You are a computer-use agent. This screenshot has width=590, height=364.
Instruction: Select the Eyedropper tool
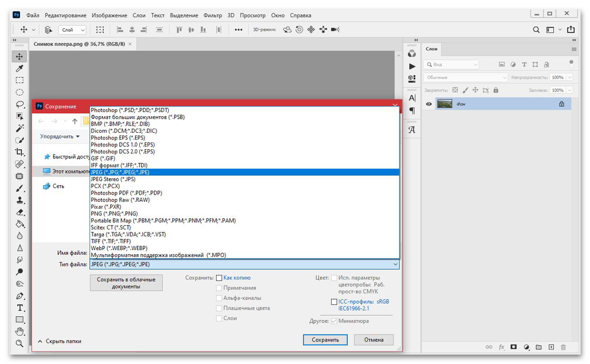[19, 68]
